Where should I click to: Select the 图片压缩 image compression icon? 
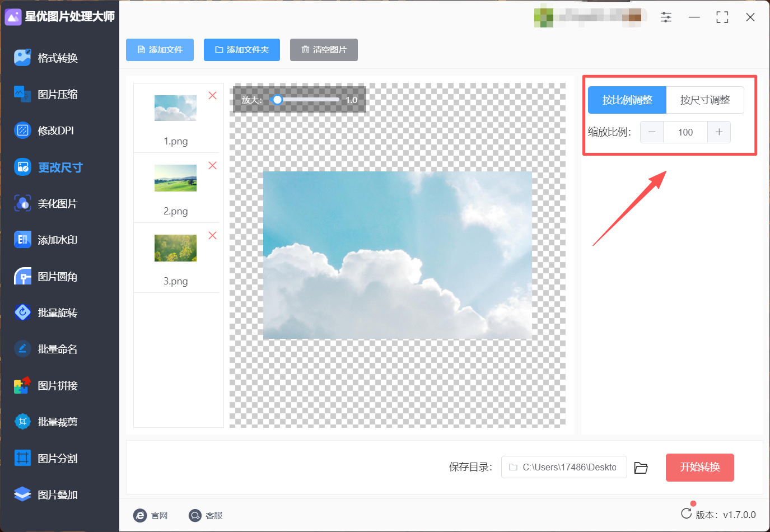[x=22, y=94]
